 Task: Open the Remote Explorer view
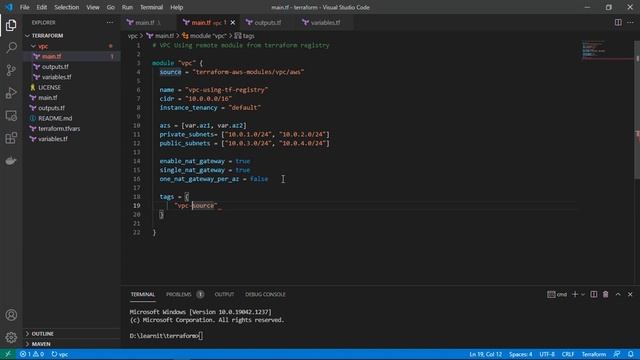[11, 116]
